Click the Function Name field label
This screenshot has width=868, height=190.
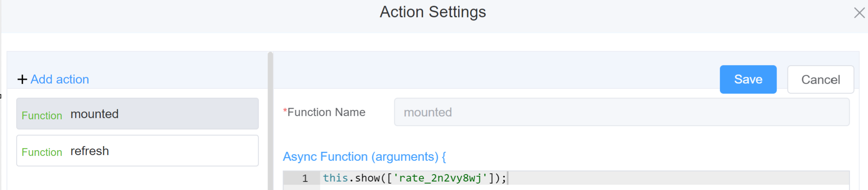click(326, 112)
